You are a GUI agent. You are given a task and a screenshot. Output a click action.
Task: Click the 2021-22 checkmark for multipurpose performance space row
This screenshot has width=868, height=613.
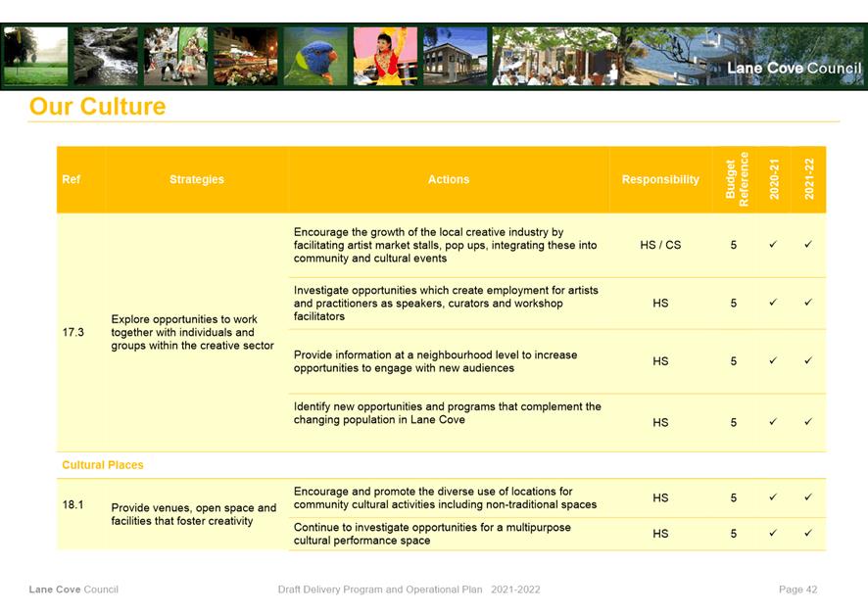(x=808, y=534)
